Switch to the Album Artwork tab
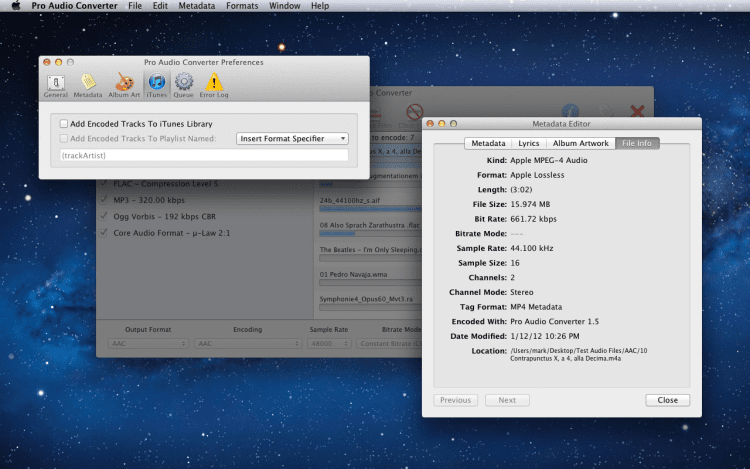This screenshot has height=469, width=750. 580,143
